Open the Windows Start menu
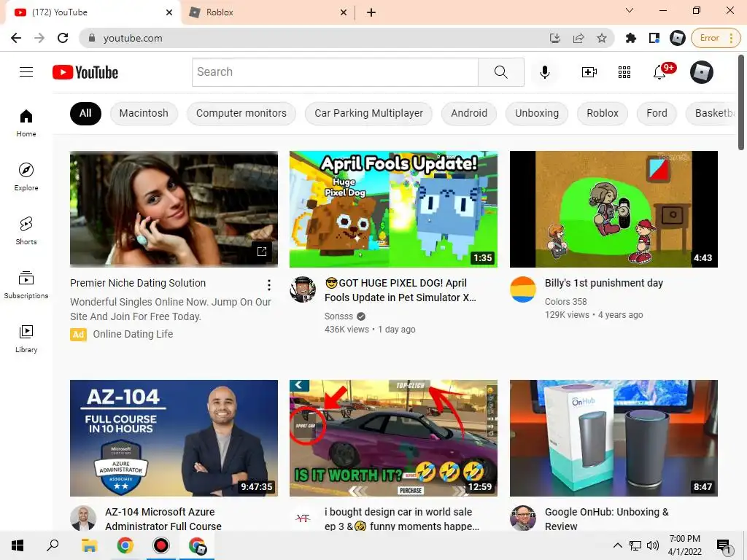 coord(18,545)
